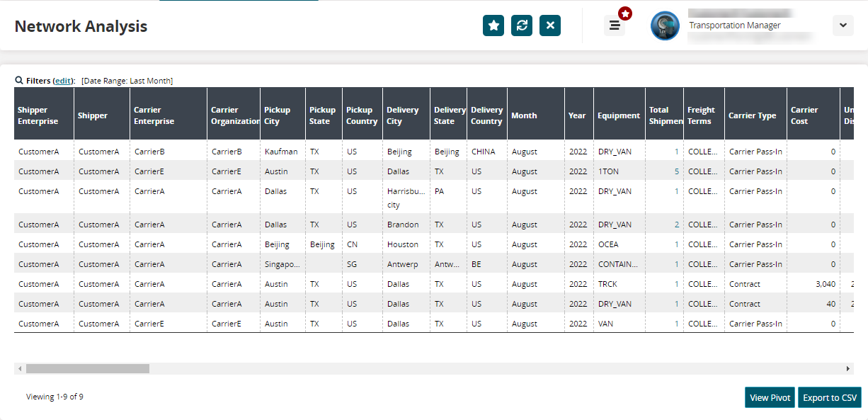Click the horizontal scrollbar right arrow
The height and width of the screenshot is (420, 868).
(848, 369)
